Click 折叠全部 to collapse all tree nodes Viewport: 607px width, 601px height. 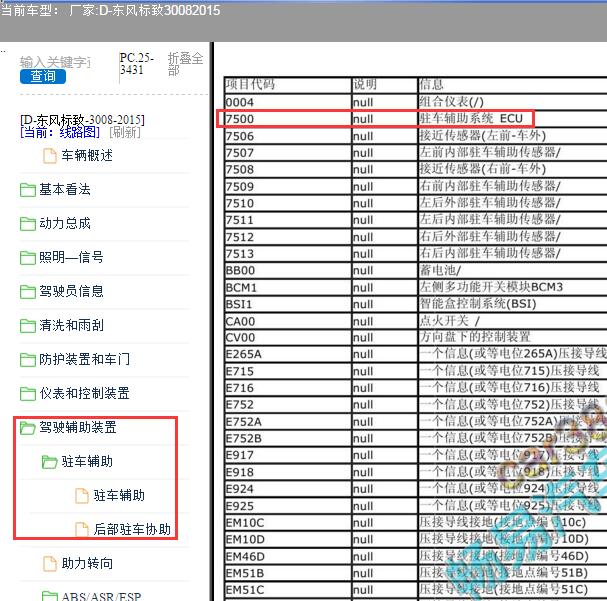(x=185, y=64)
